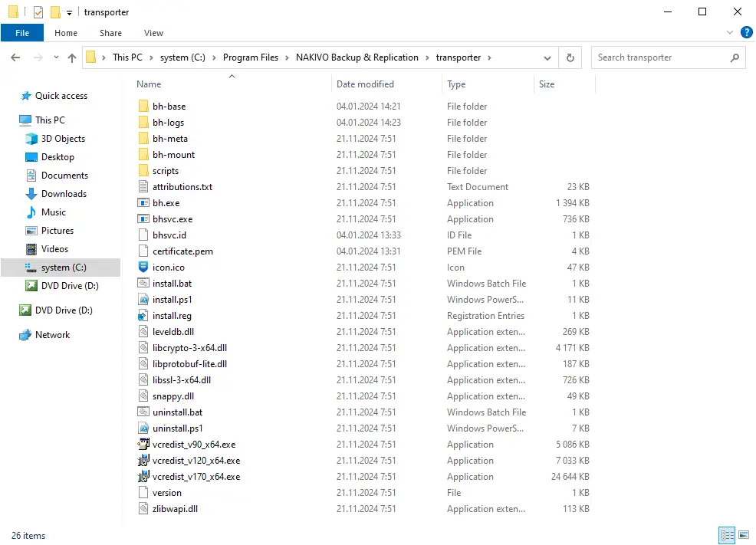The width and height of the screenshot is (756, 545).
Task: Select the bh-mount folder name
Action: click(173, 155)
